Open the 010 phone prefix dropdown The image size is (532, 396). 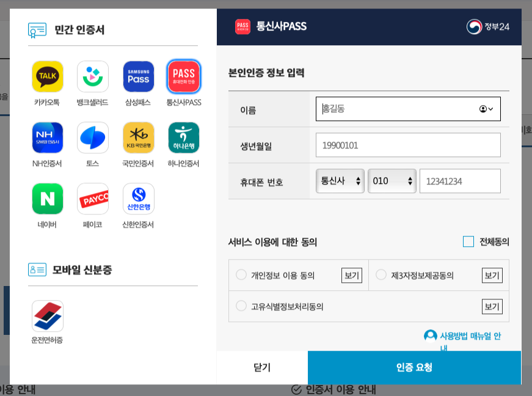[392, 181]
